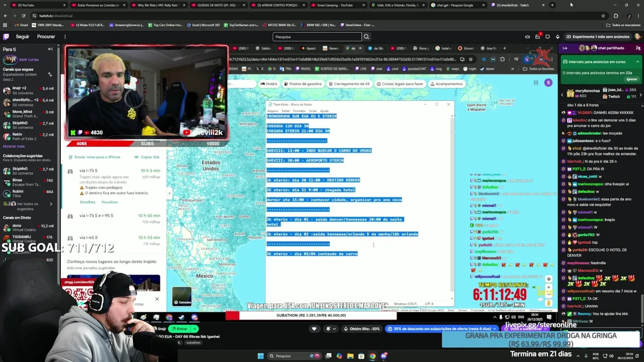Open the Prime loot crown icon

coord(527,37)
